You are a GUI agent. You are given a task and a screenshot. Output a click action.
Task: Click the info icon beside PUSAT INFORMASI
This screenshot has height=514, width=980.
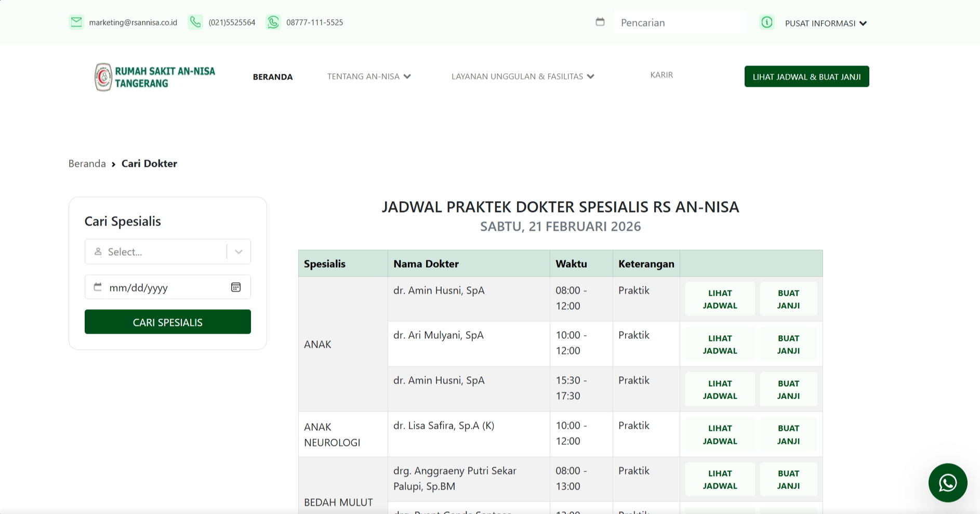(x=766, y=22)
